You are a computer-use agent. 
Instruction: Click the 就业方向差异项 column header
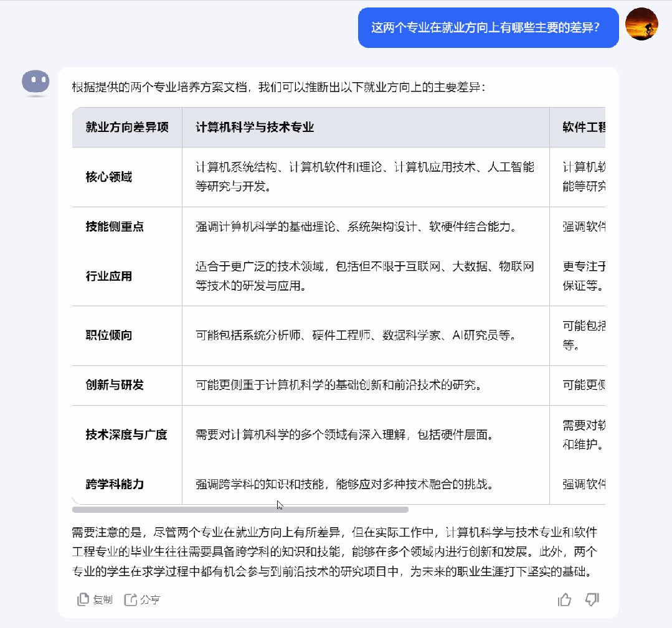127,127
